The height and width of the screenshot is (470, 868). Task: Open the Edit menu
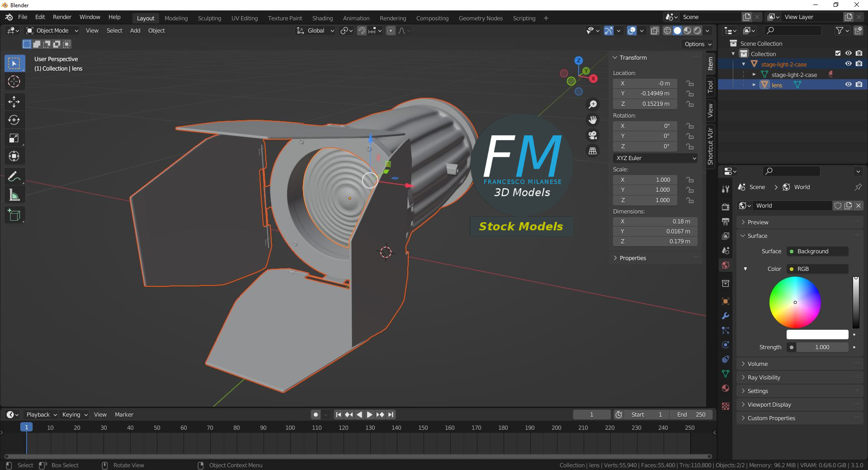pyautogui.click(x=40, y=17)
